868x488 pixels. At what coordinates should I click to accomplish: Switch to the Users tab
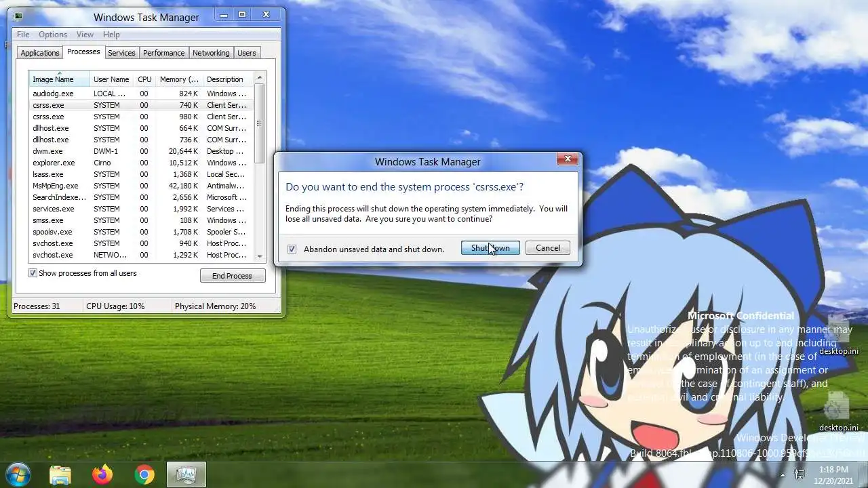[x=247, y=53]
